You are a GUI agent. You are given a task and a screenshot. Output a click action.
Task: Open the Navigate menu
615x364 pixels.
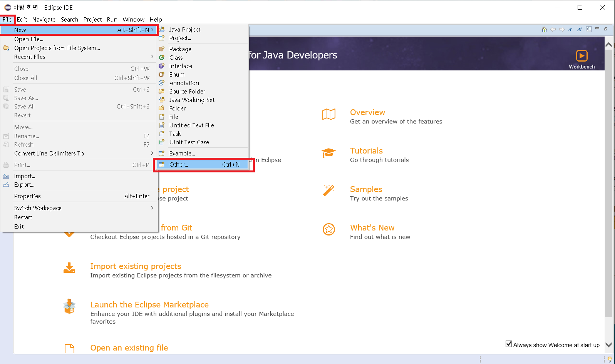point(44,19)
